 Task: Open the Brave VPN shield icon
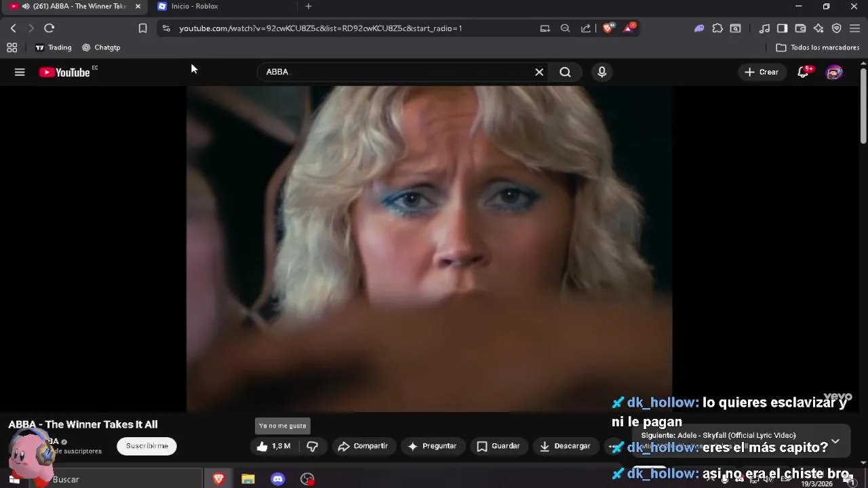837,28
